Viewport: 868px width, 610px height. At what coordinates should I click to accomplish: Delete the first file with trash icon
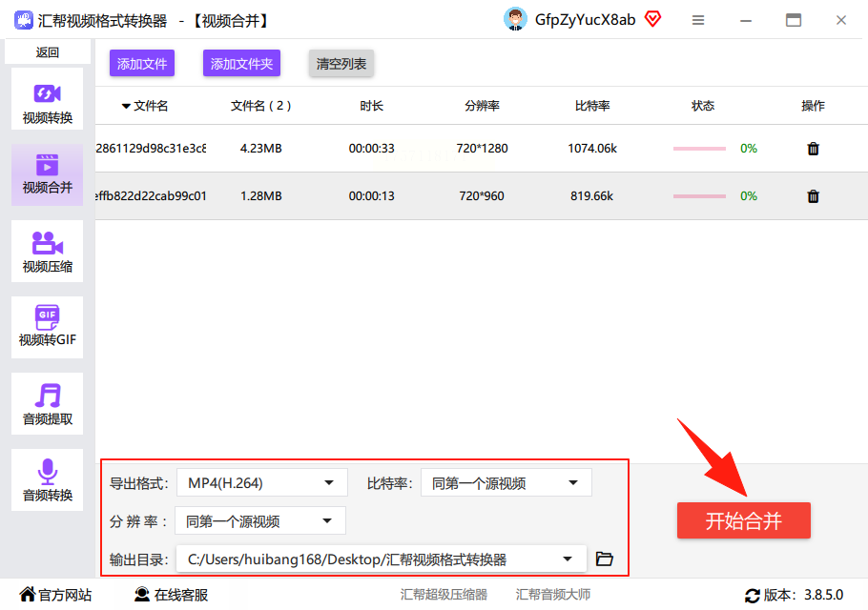[813, 149]
